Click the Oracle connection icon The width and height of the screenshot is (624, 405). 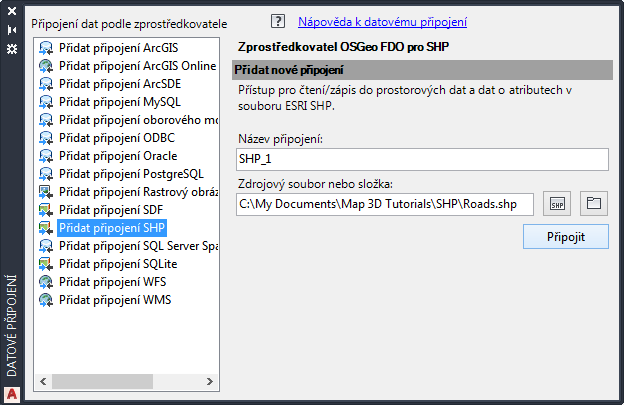[x=46, y=156]
